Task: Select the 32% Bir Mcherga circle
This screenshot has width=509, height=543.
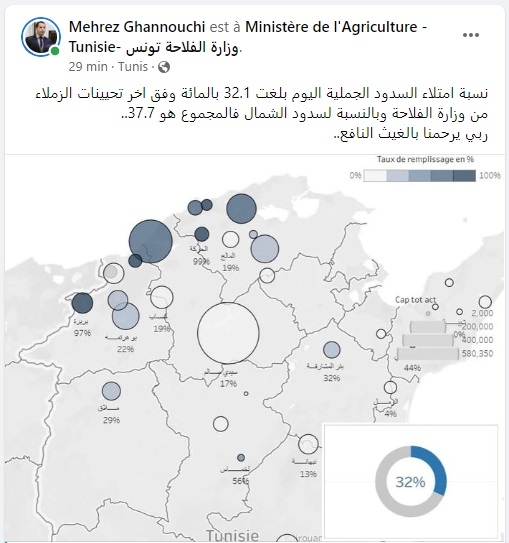Action: (332, 349)
